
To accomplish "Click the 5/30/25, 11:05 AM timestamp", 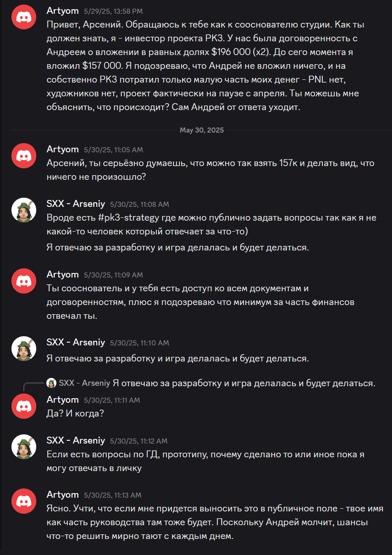I will [x=113, y=150].
